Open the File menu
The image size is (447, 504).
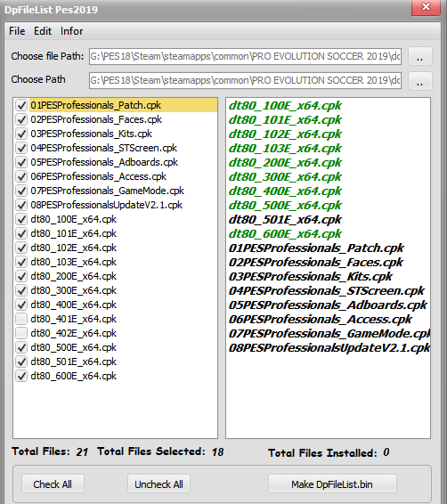17,31
